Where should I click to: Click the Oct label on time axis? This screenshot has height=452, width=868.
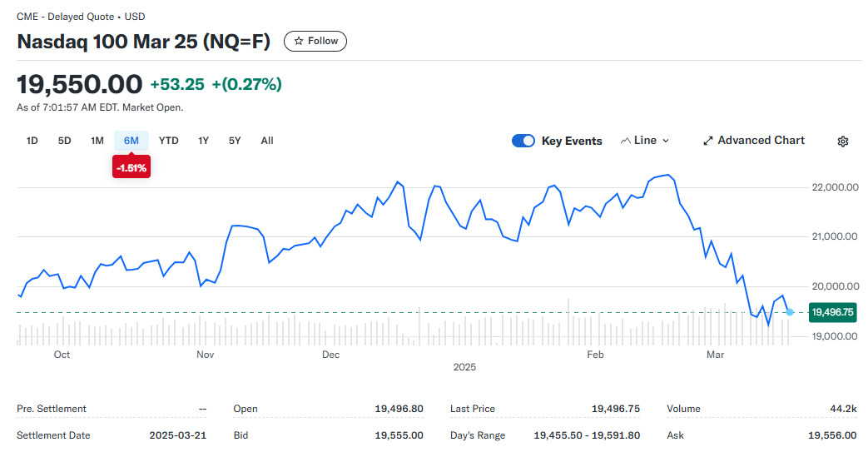(x=62, y=355)
